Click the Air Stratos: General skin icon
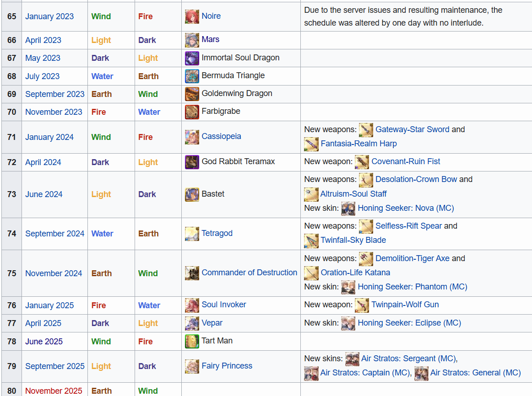Screen dimensions: 532x396 click(x=421, y=374)
